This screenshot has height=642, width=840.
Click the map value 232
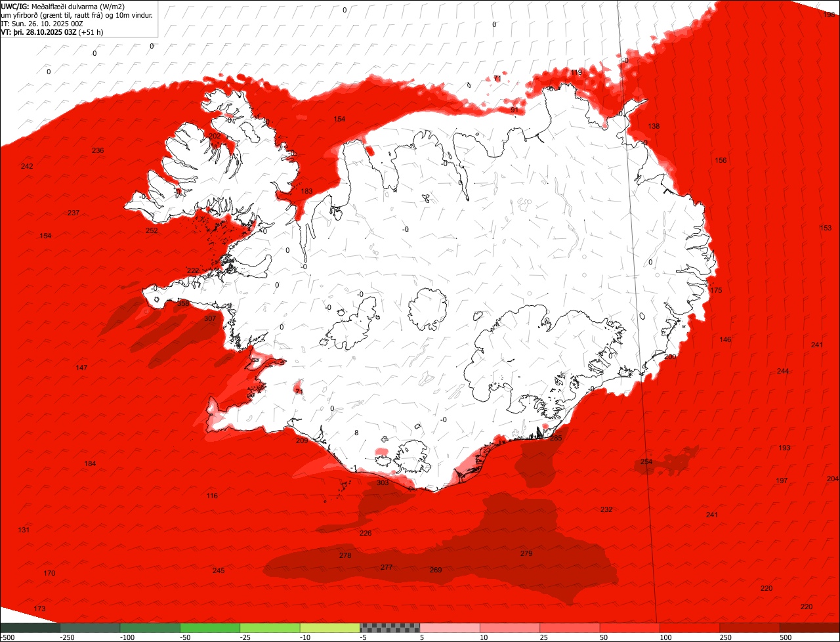tap(606, 509)
